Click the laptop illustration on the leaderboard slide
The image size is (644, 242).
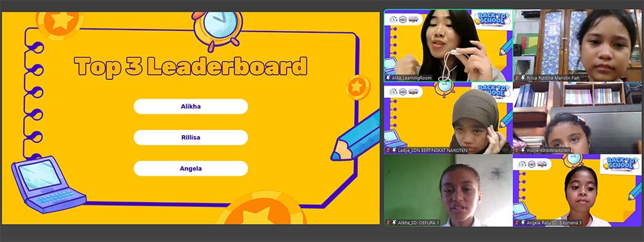click(48, 184)
